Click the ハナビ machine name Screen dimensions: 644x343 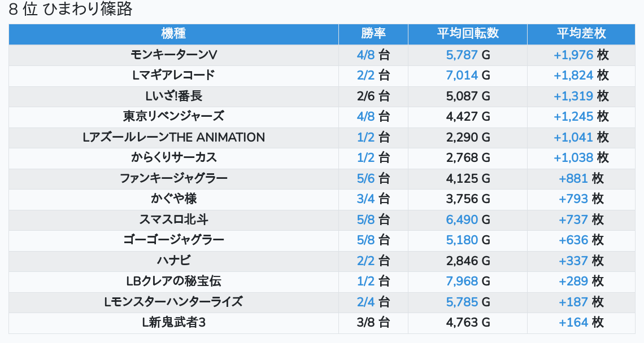tap(173, 261)
